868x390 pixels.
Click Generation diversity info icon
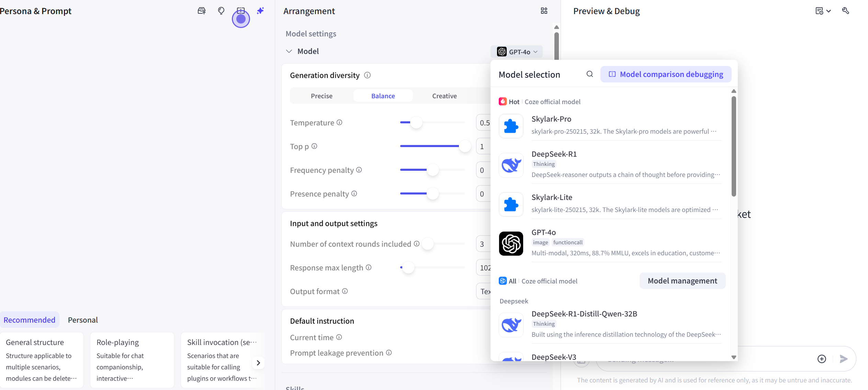[x=367, y=75]
